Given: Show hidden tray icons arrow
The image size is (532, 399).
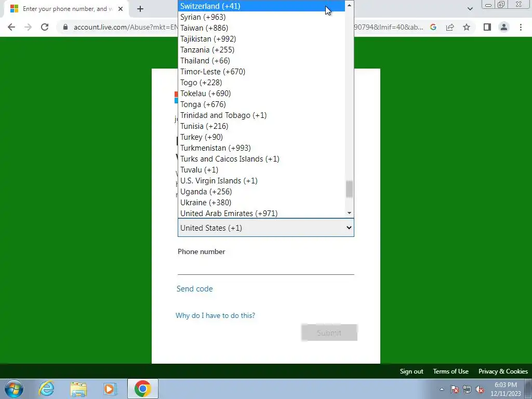Looking at the screenshot, I should (x=442, y=389).
